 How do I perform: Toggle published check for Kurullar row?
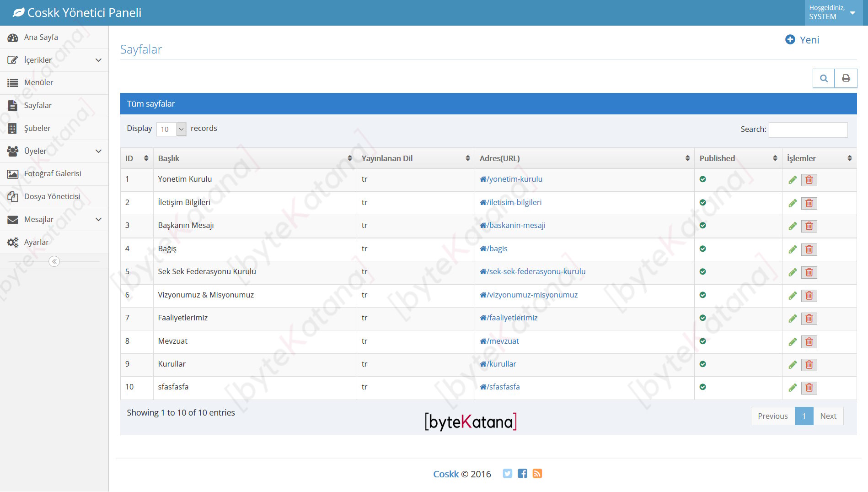[x=702, y=364]
